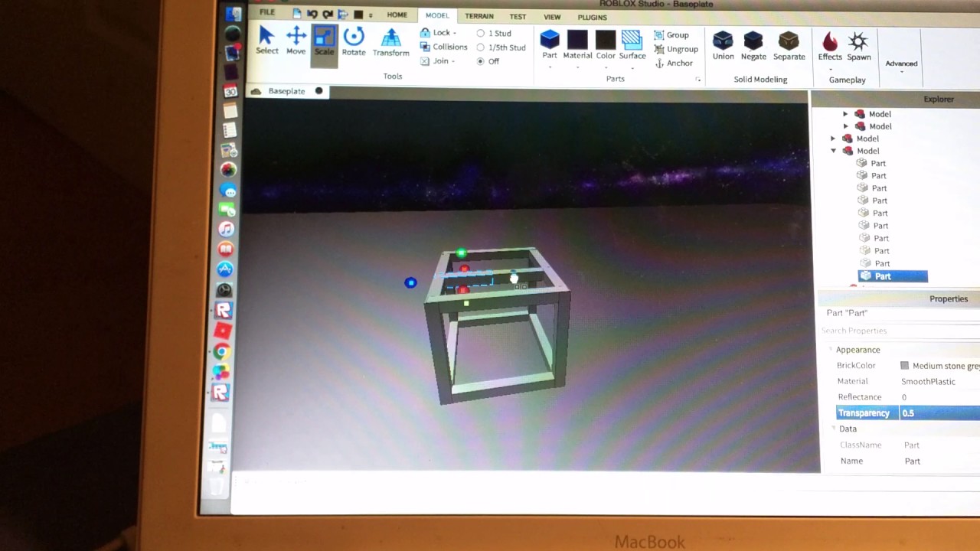Edit the Reflectance value field
The image size is (980, 551).
point(939,397)
